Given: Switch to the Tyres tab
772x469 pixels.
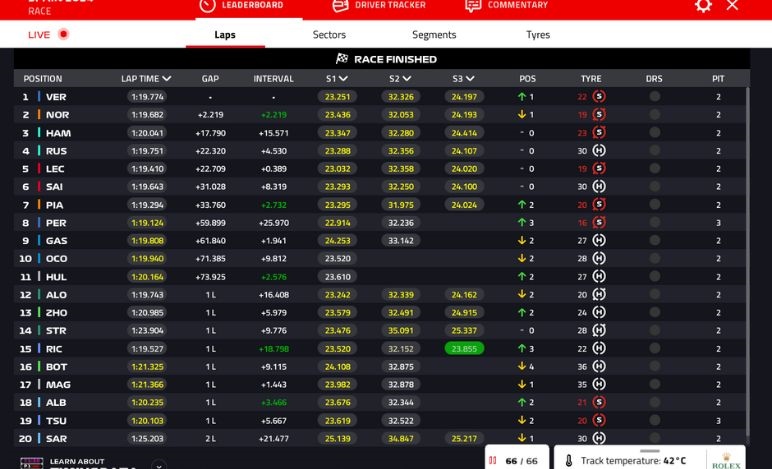Looking at the screenshot, I should click(538, 35).
